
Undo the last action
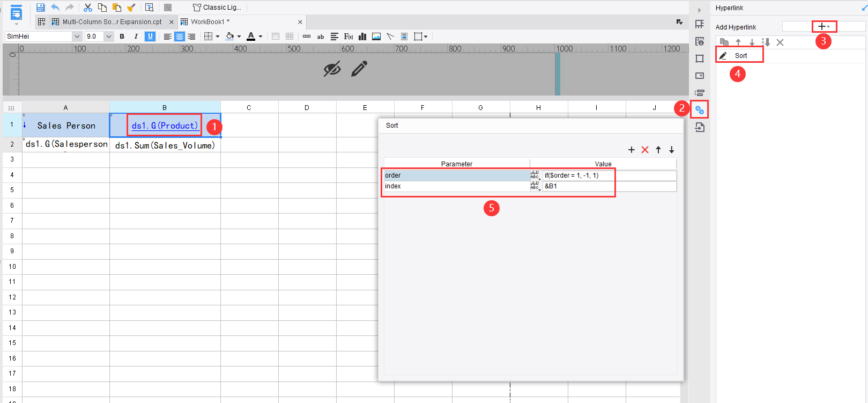55,8
